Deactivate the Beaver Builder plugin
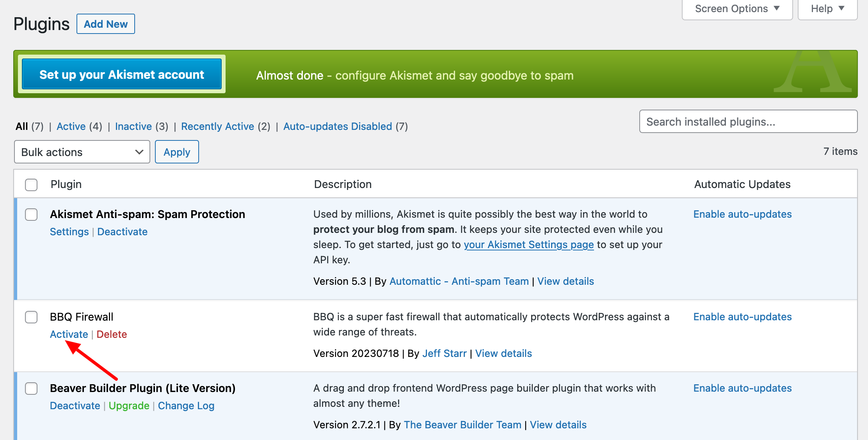Image resolution: width=868 pixels, height=440 pixels. pos(75,406)
